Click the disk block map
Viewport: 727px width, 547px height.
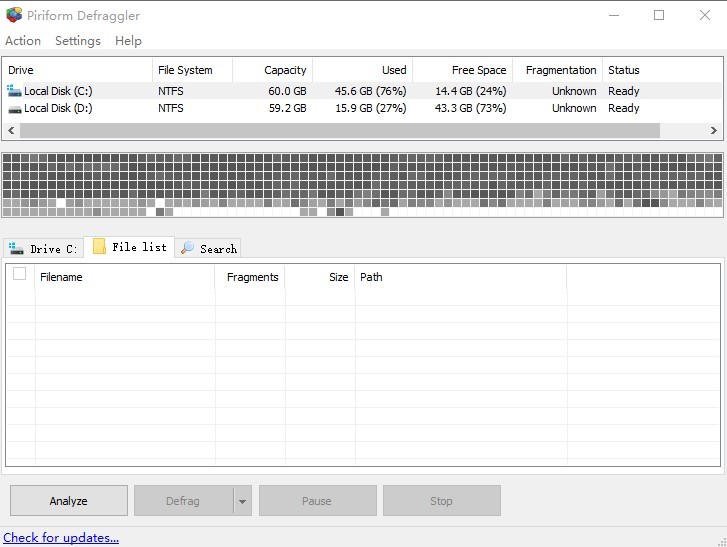363,185
